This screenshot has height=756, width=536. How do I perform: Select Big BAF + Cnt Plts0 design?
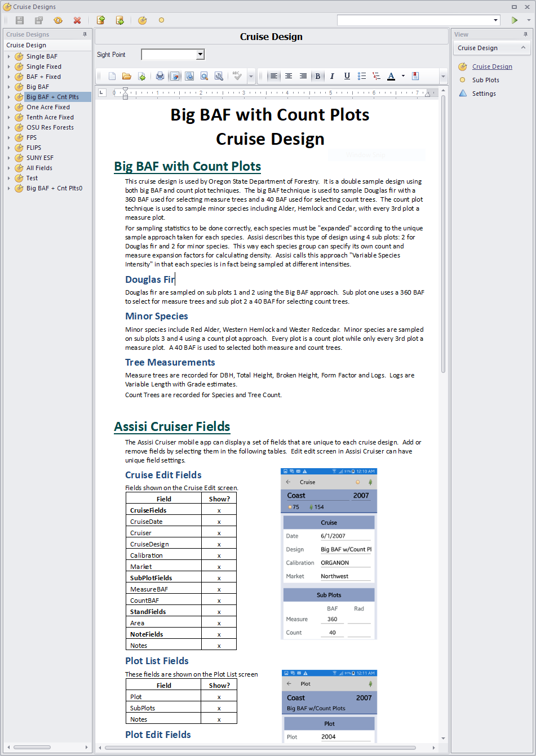pyautogui.click(x=54, y=188)
